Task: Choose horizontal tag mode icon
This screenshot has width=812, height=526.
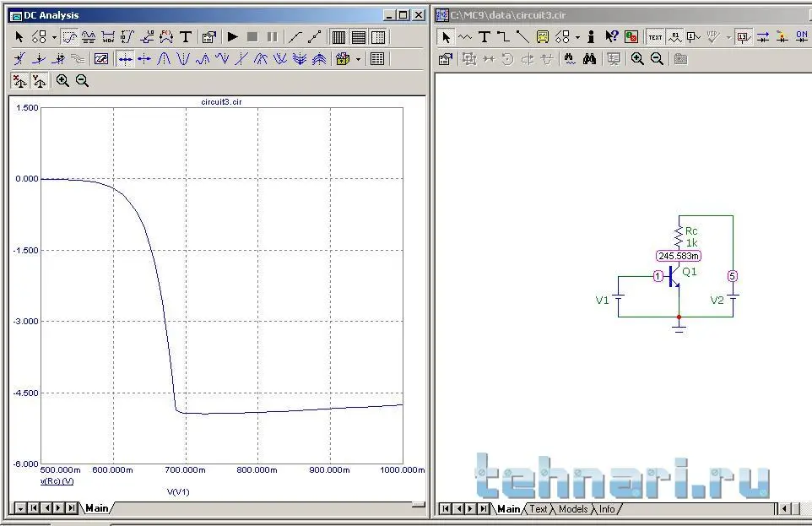Action: [x=108, y=37]
